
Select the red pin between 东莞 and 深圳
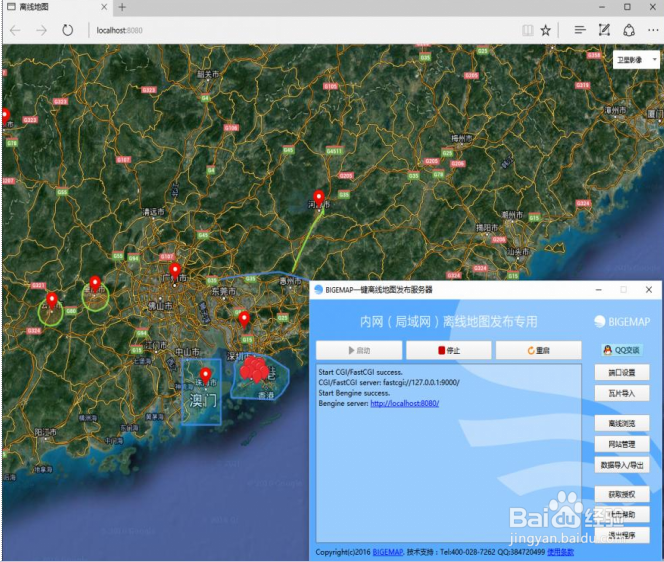(x=244, y=319)
